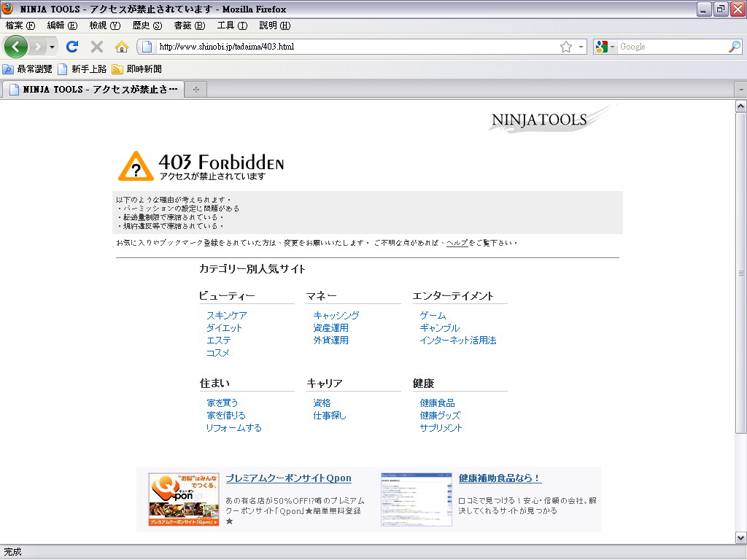
Task: Open the 檢視 (V) menu
Action: click(x=105, y=26)
